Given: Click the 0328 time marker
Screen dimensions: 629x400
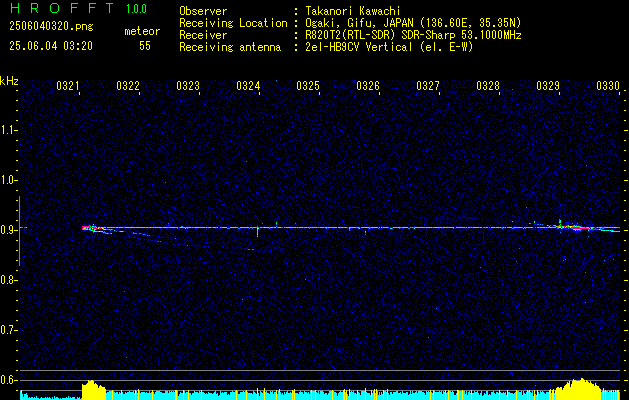Looking at the screenshot, I should coord(488,85).
